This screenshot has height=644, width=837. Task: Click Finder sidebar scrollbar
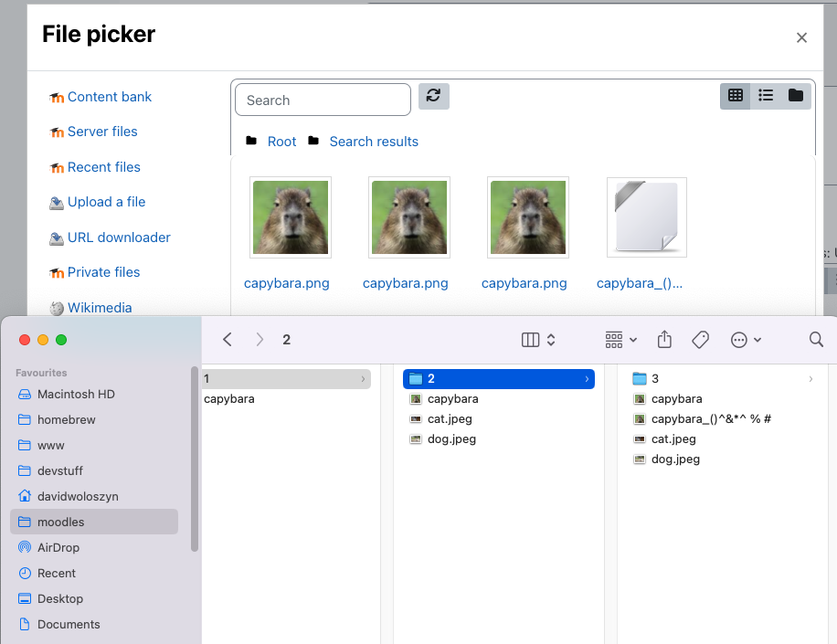pyautogui.click(x=195, y=459)
